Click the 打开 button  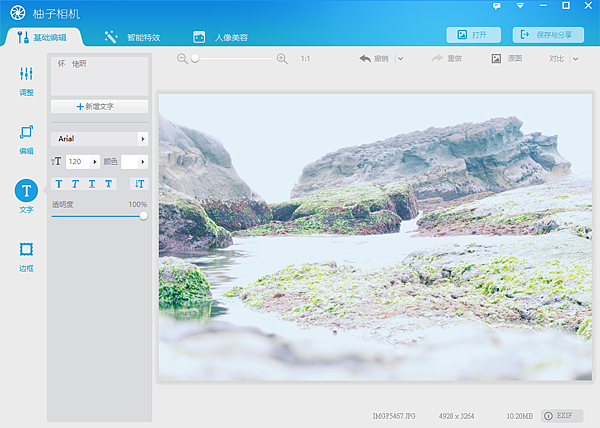pos(473,35)
